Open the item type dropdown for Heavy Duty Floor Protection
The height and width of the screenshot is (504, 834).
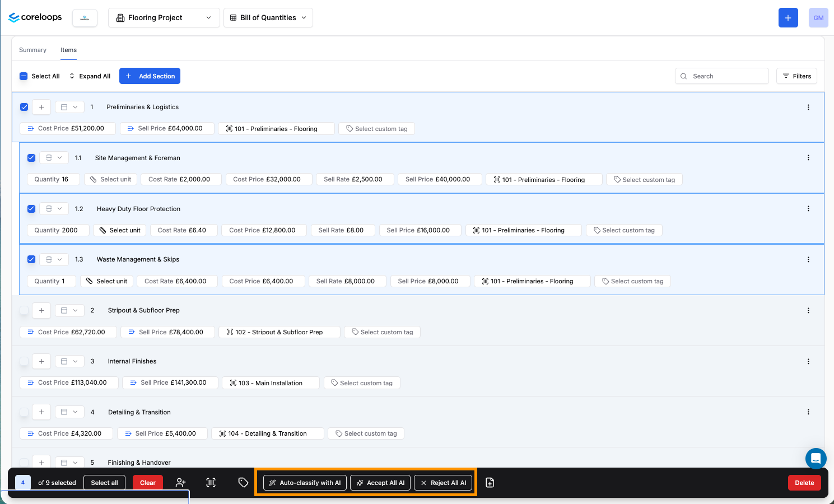(54, 209)
